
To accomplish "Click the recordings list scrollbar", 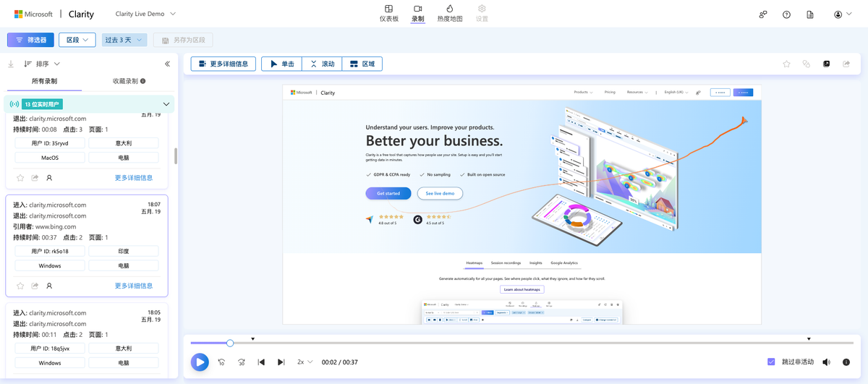I will pos(176,156).
